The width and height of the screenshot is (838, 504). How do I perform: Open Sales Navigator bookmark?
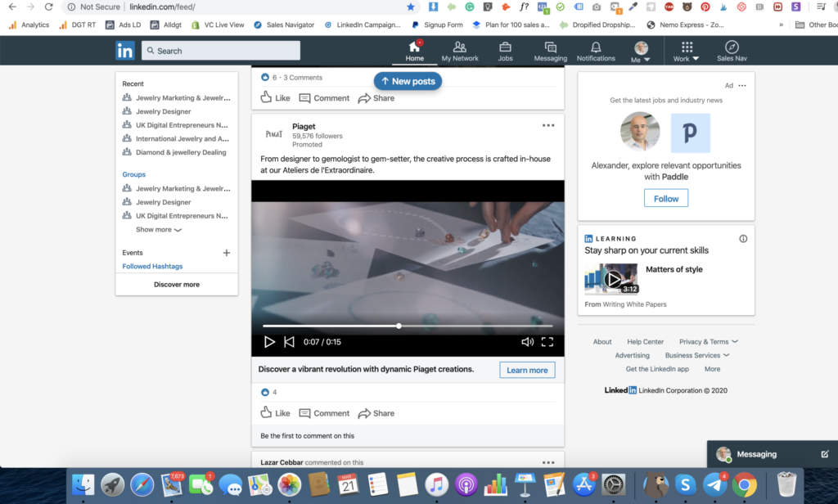pos(284,25)
